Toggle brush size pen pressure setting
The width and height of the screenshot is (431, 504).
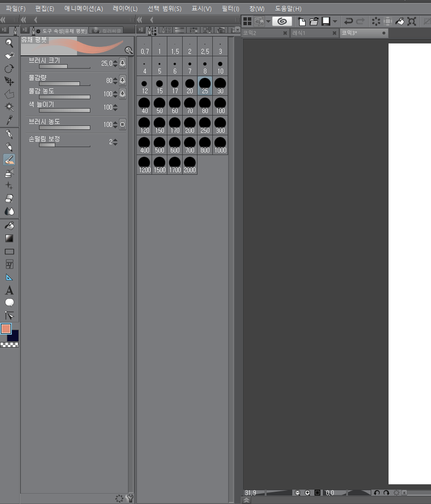122,63
